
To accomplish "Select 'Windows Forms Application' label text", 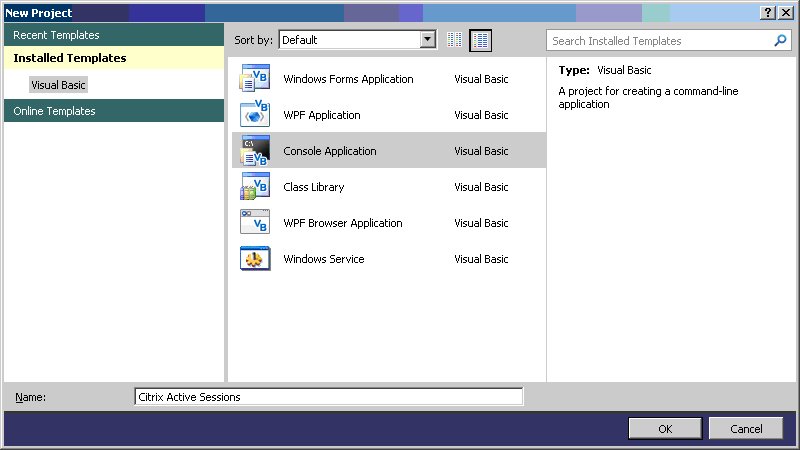I will 348,79.
